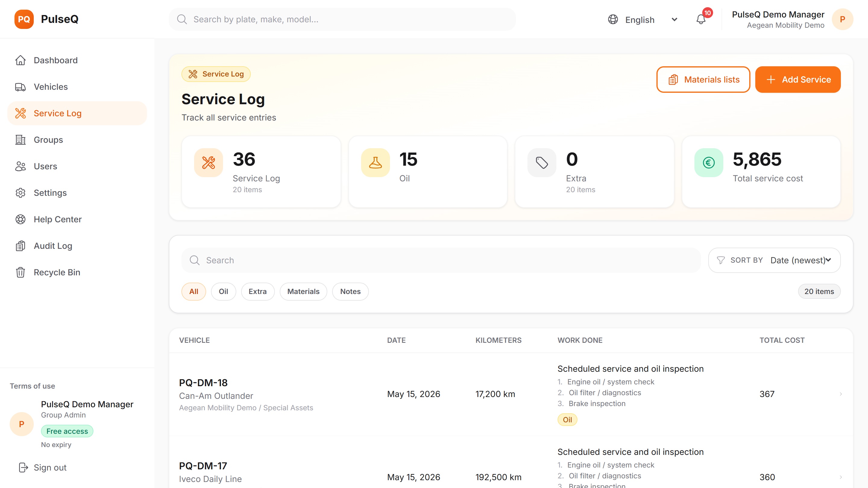
Task: Click the Recycle Bin trash icon
Action: (20, 272)
